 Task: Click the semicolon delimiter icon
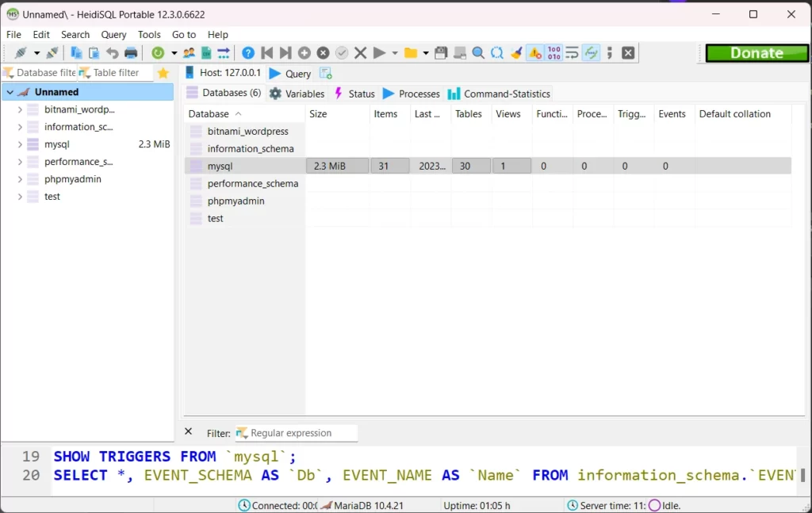point(610,53)
